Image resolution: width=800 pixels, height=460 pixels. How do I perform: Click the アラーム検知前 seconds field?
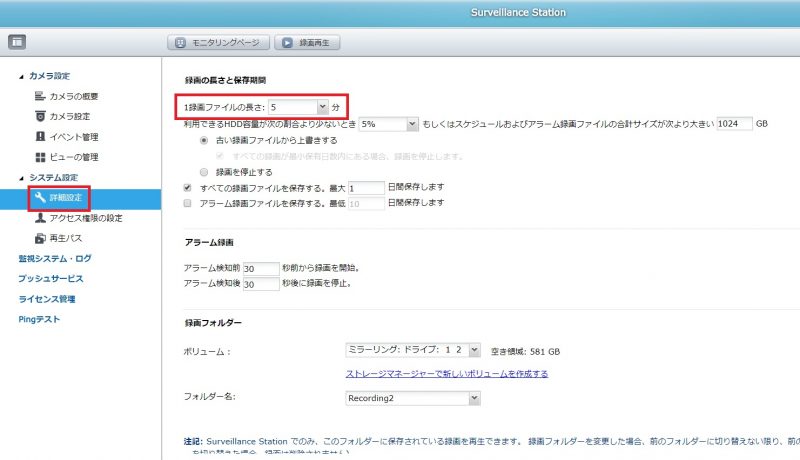[261, 268]
